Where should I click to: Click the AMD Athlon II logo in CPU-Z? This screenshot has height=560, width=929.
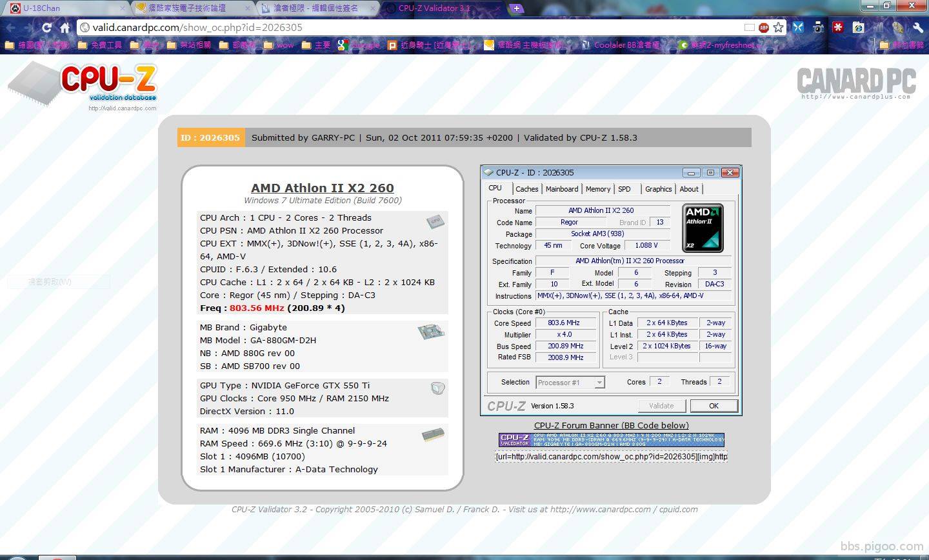pyautogui.click(x=703, y=228)
